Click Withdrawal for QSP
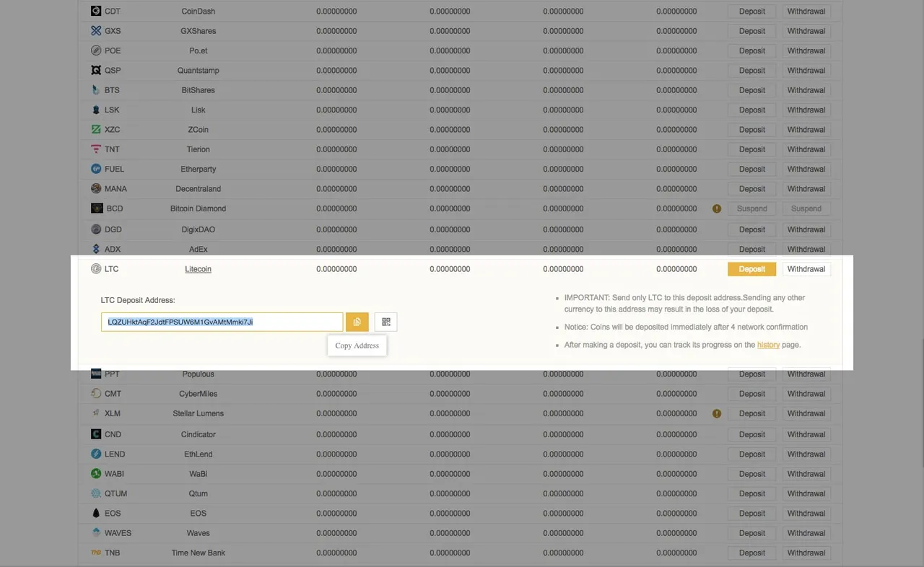 pyautogui.click(x=806, y=70)
